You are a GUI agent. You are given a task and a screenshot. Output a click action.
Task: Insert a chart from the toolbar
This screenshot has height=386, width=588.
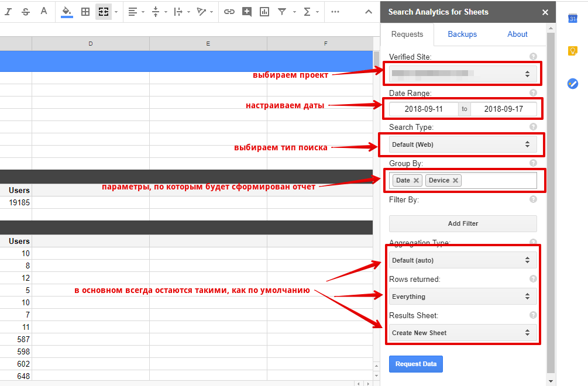click(x=264, y=12)
